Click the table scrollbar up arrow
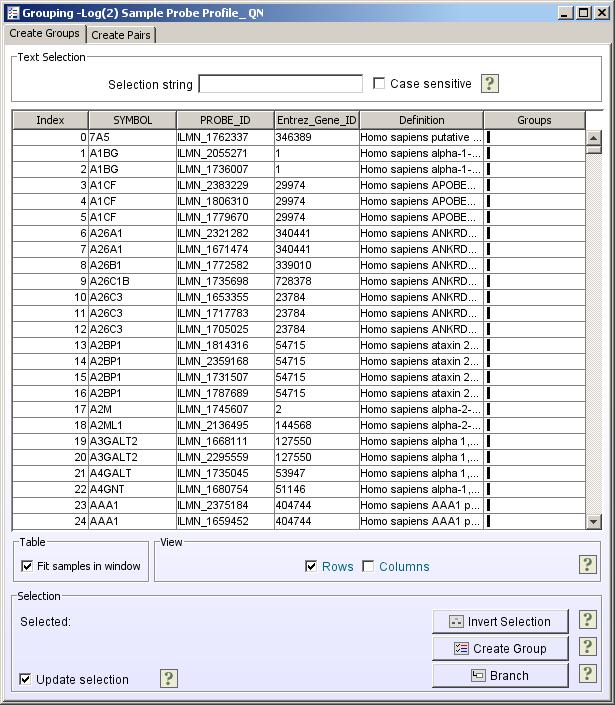This screenshot has width=615, height=705. (x=593, y=138)
